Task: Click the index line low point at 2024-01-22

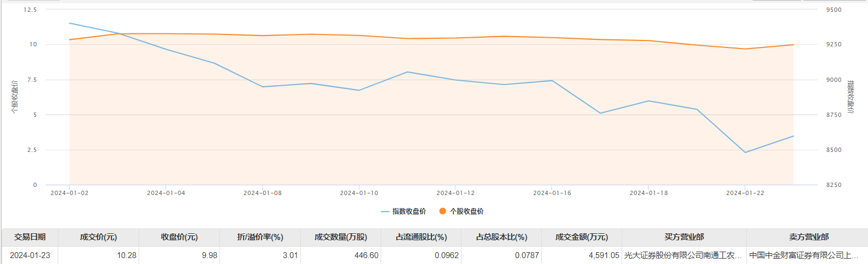Action: [745, 152]
